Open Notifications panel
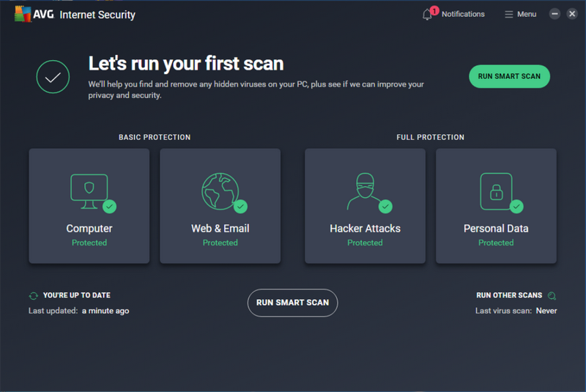The image size is (586, 392). [x=462, y=15]
